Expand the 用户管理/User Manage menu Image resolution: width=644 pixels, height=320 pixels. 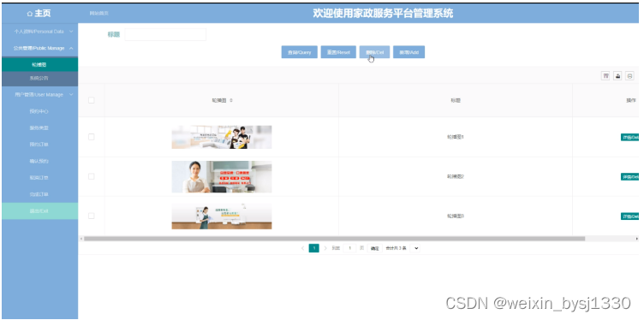(x=40, y=95)
